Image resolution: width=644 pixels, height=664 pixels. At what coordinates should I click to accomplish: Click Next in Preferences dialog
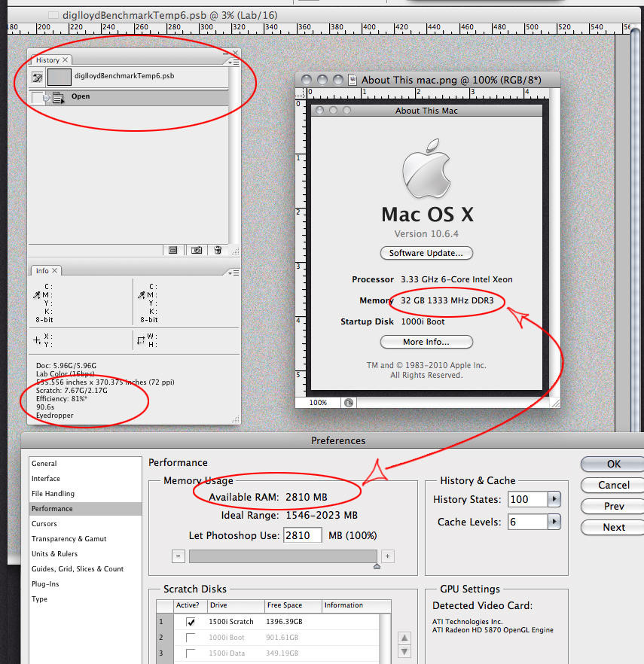(x=612, y=528)
